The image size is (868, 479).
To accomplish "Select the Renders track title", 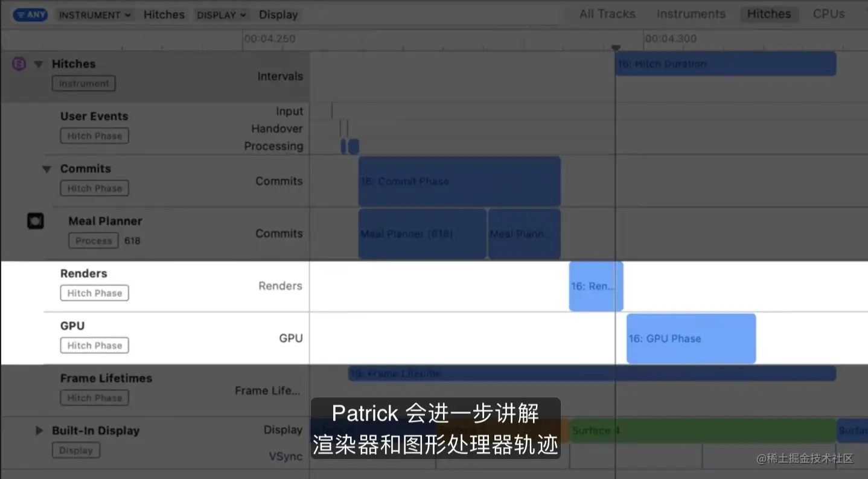I will [84, 273].
